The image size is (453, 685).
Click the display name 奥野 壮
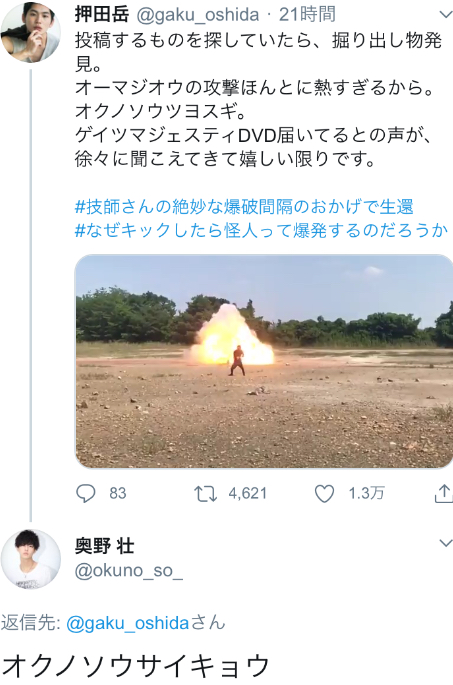(x=104, y=546)
